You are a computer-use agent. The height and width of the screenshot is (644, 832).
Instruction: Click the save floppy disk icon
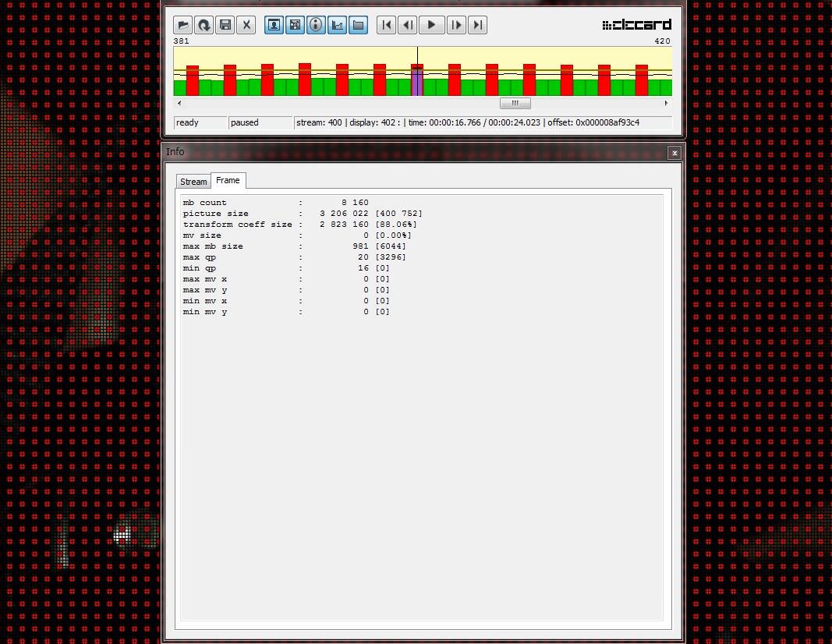click(x=225, y=25)
